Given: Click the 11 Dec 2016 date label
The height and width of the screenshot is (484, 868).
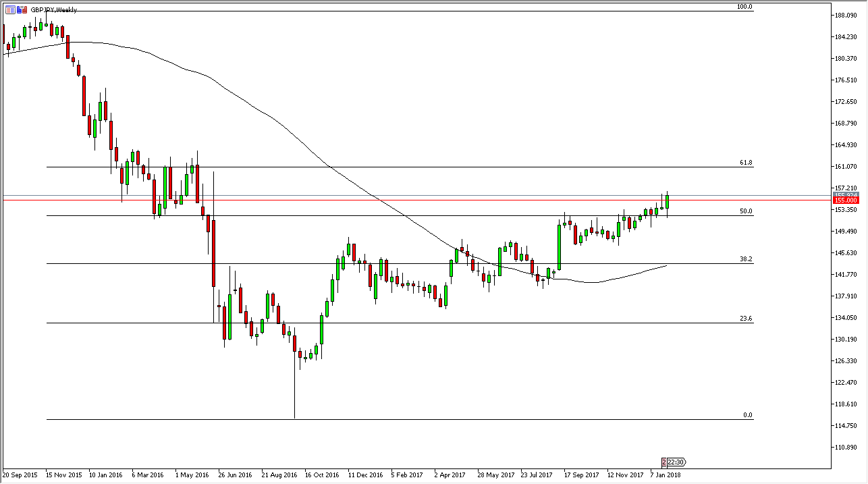Looking at the screenshot, I should pyautogui.click(x=364, y=475).
